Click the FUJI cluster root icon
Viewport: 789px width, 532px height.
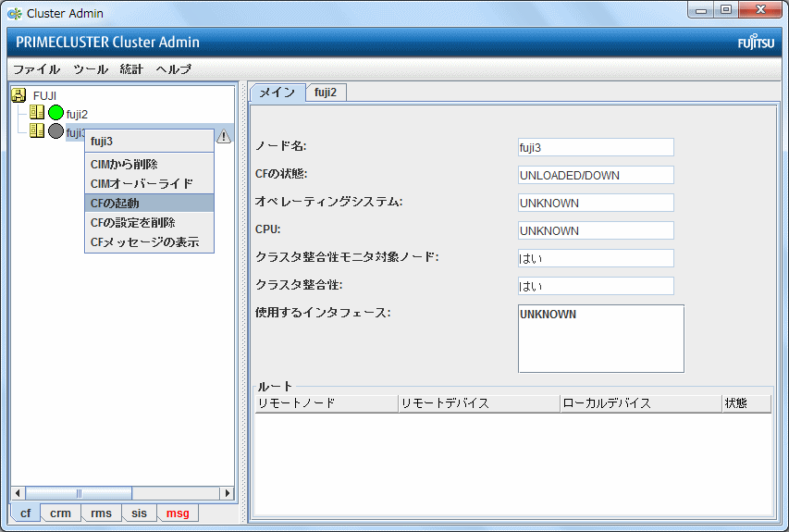18,95
